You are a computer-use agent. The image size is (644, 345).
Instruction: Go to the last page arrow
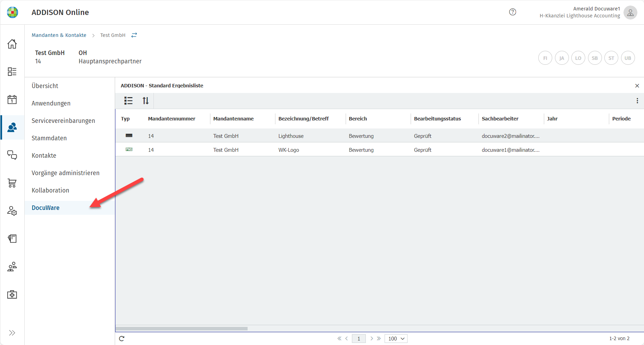coord(379,338)
